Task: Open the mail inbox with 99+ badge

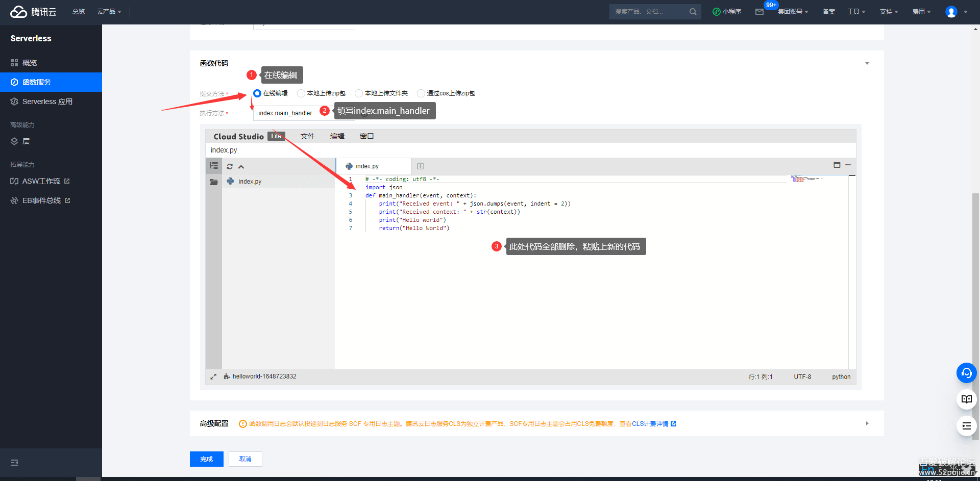Action: coord(759,12)
